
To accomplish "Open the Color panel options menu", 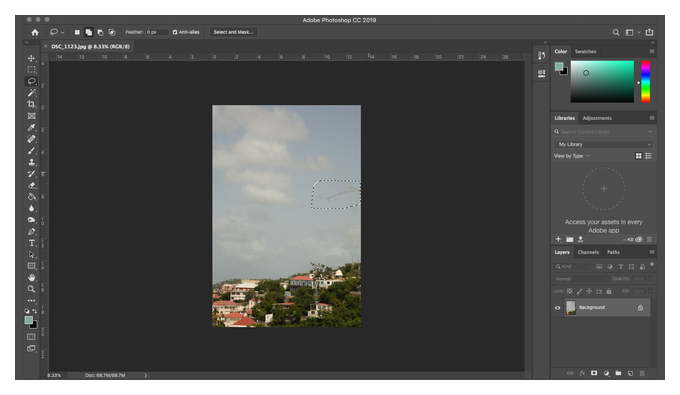I will tap(652, 51).
